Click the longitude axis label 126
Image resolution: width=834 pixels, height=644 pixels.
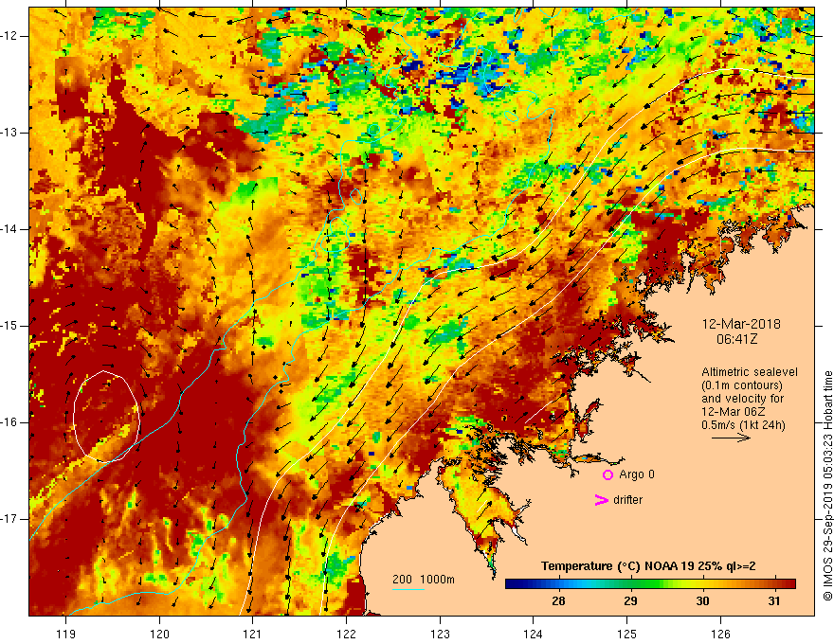[720, 634]
